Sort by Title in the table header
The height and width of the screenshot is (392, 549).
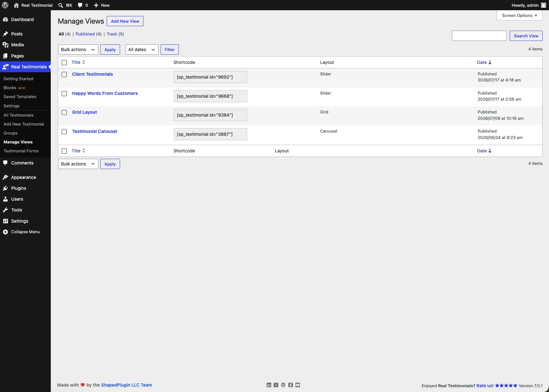point(78,62)
